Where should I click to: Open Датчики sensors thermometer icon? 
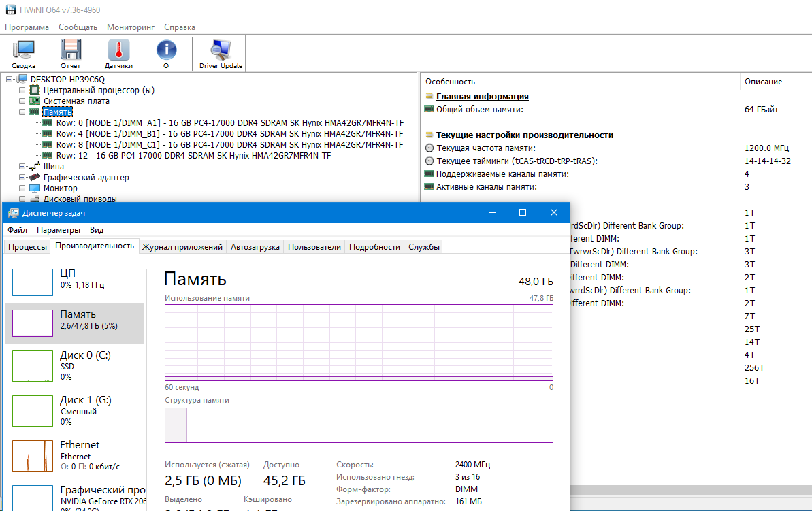[x=118, y=54]
